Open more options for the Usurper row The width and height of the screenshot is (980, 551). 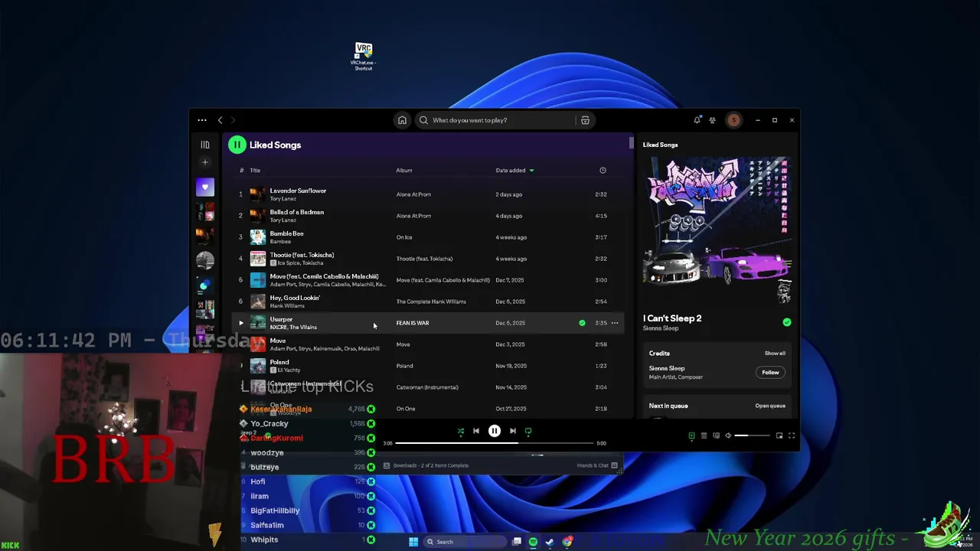[x=615, y=323]
